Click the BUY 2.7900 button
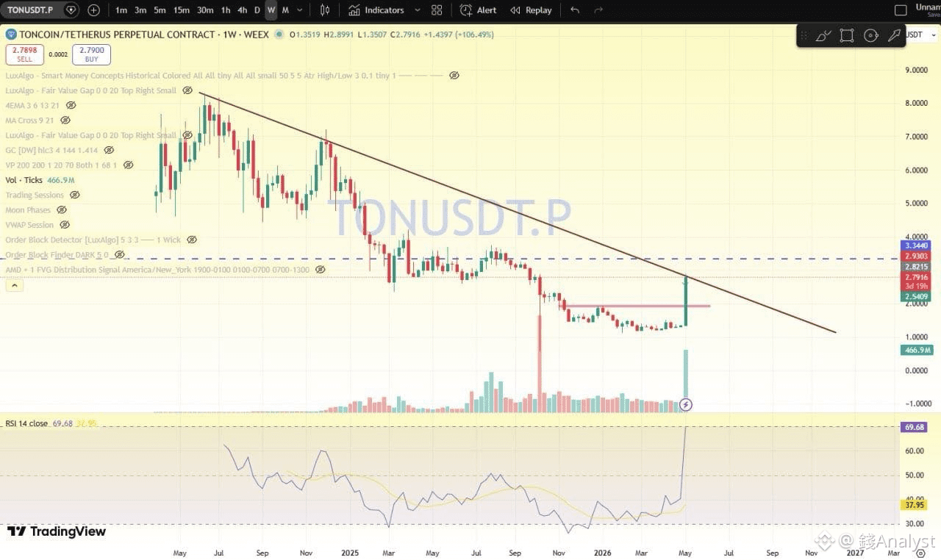Image resolution: width=941 pixels, height=560 pixels. 91,54
